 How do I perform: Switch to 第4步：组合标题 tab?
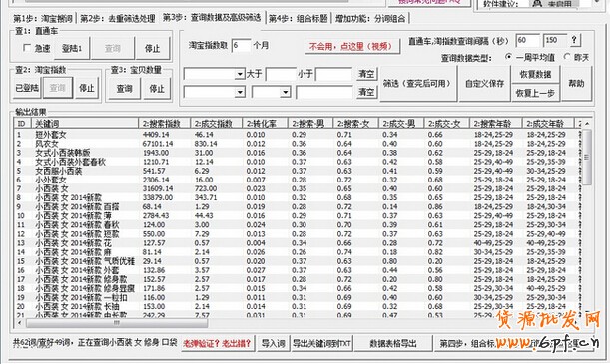click(299, 18)
